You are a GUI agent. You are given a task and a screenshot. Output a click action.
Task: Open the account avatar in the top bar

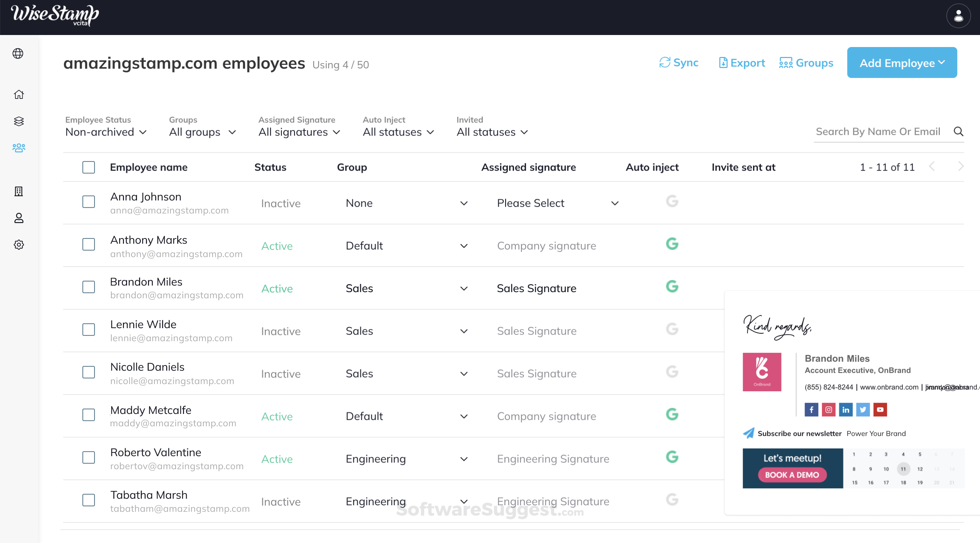tap(958, 15)
